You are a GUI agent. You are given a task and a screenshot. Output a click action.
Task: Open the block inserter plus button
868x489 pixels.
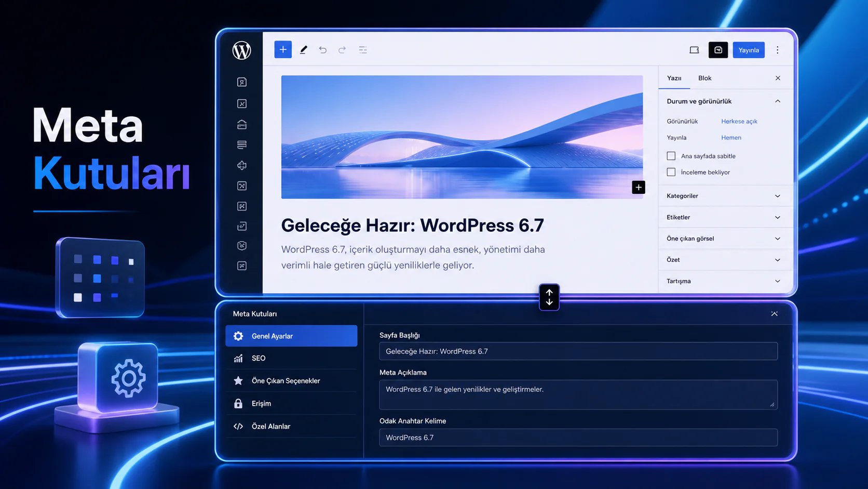tap(283, 49)
